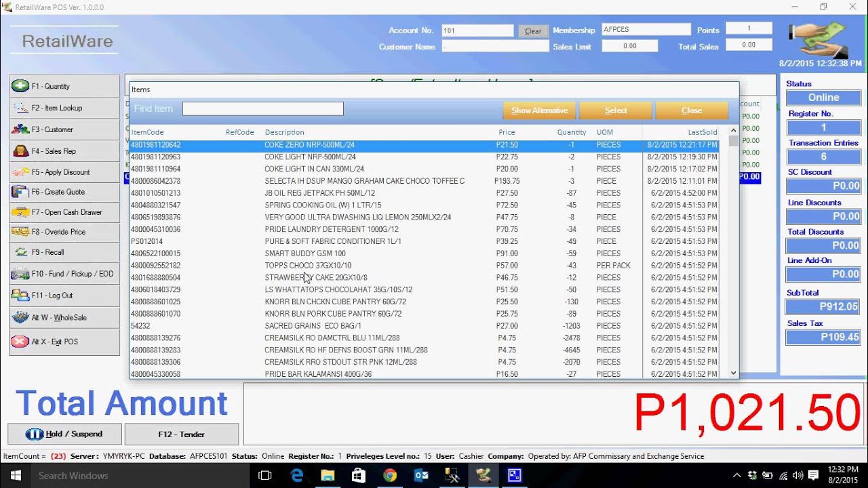Open F9 - Recall
Image resolution: width=868 pixels, height=488 pixels.
point(64,252)
